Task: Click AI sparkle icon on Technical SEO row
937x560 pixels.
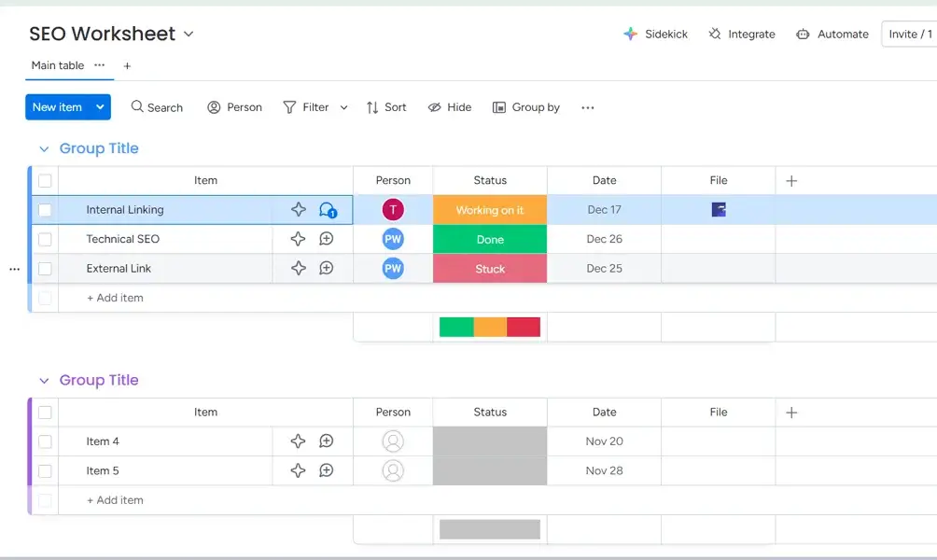Action: [x=298, y=239]
